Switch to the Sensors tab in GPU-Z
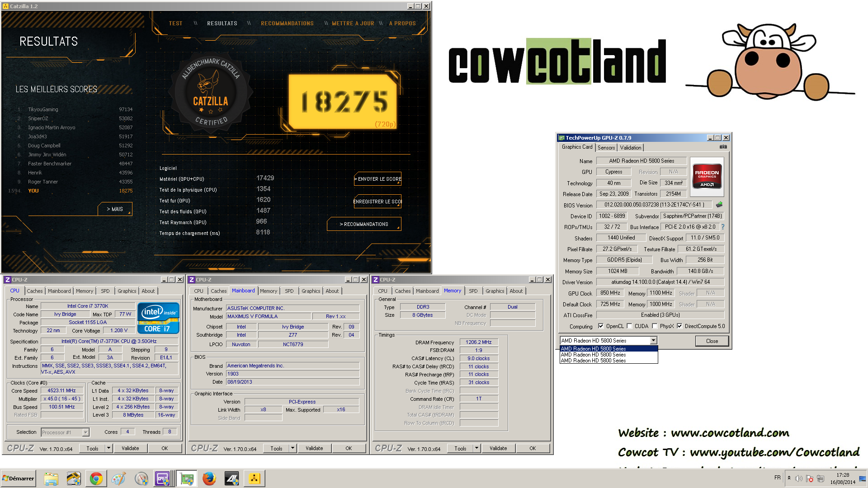868x488 pixels. coord(606,148)
